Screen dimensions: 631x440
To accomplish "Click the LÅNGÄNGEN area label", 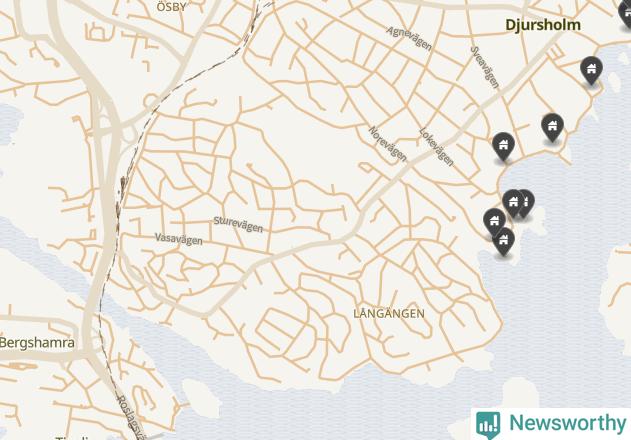I will pyautogui.click(x=389, y=313).
